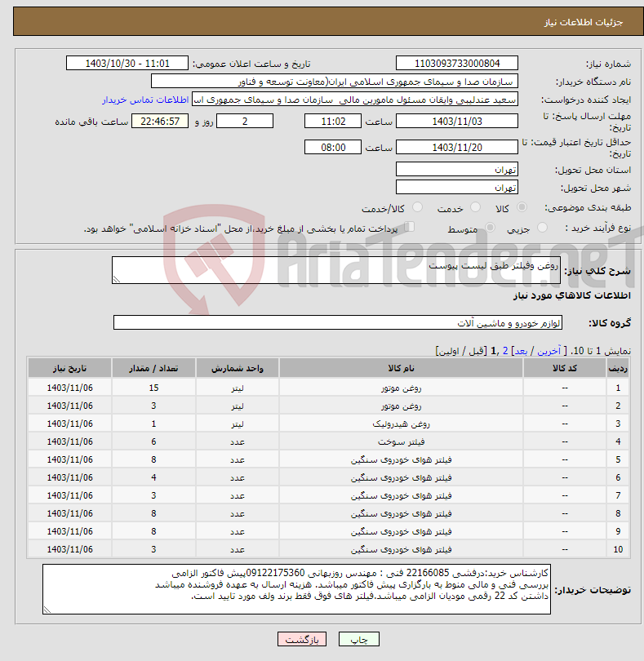Toggle the اسناد خزانه اسلامی payment checkbox

coord(409,227)
